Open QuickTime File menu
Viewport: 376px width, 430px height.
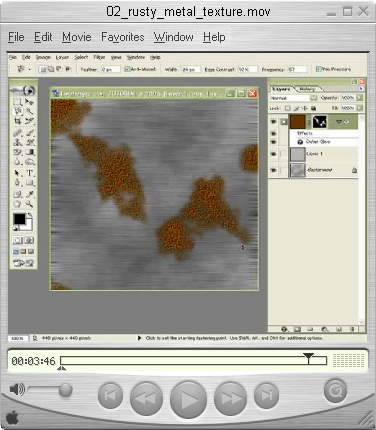[x=16, y=37]
